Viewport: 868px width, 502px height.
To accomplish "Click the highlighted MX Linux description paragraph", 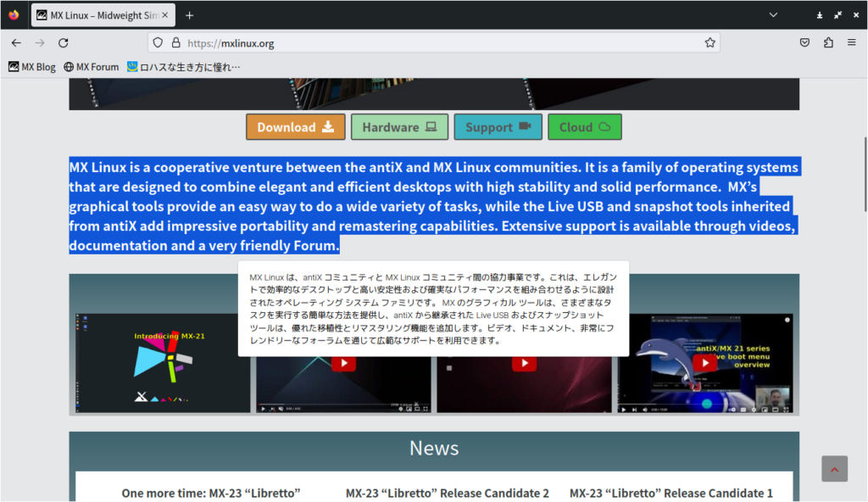I will 433,206.
